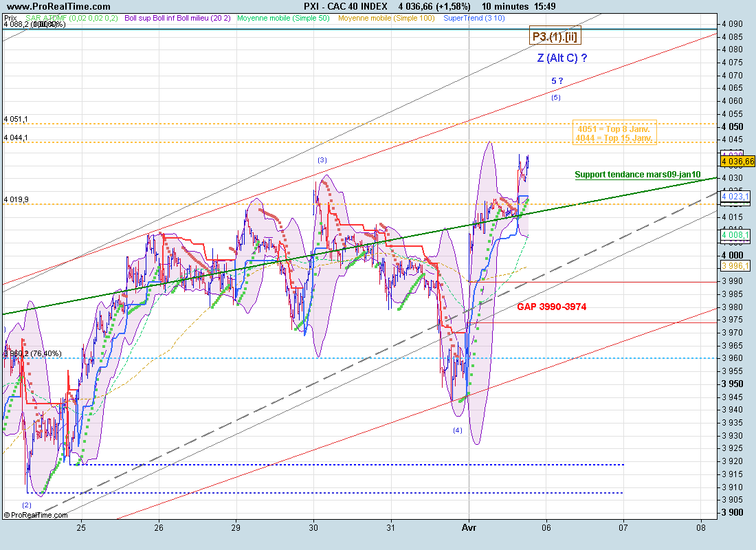This screenshot has width=756, height=550.
Task: Click the Z (Alt C) ? annotation
Action: coord(562,58)
